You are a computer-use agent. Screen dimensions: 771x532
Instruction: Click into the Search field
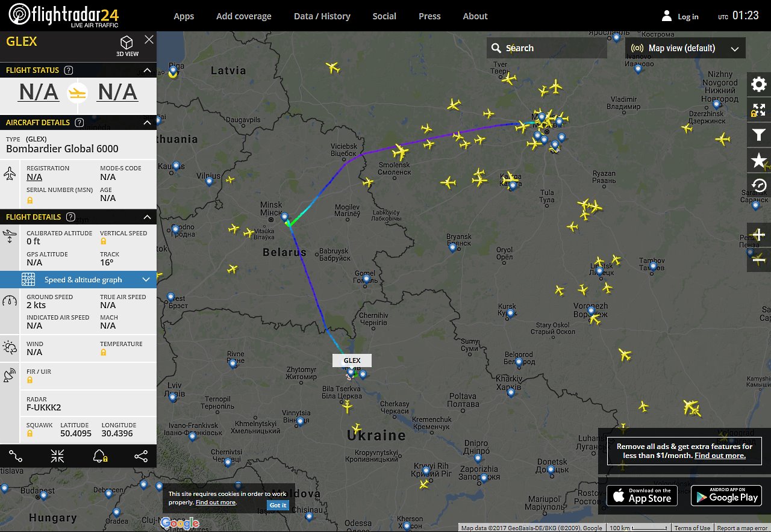[547, 48]
